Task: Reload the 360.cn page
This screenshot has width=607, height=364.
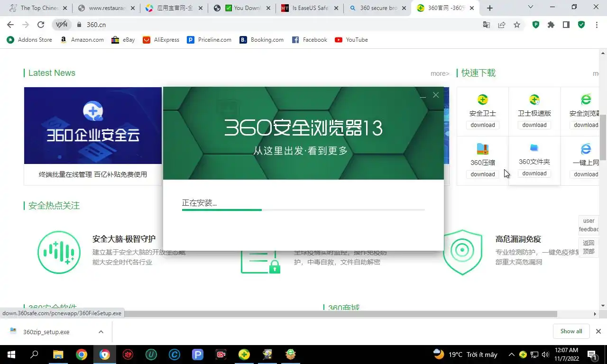Action: 41,25
